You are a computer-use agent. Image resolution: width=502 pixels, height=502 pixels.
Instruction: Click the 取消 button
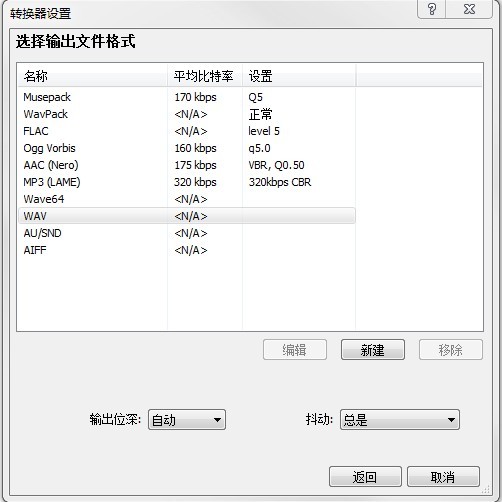coord(443,477)
